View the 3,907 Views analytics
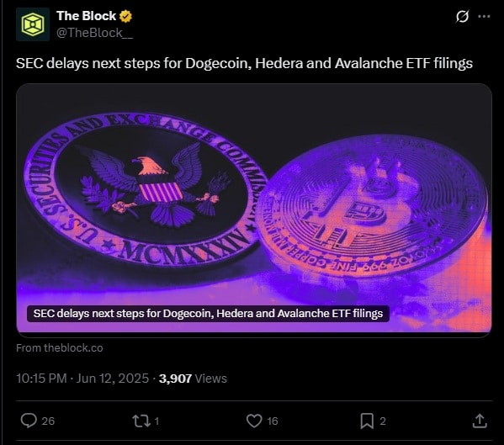The width and height of the screenshot is (504, 445). (193, 379)
